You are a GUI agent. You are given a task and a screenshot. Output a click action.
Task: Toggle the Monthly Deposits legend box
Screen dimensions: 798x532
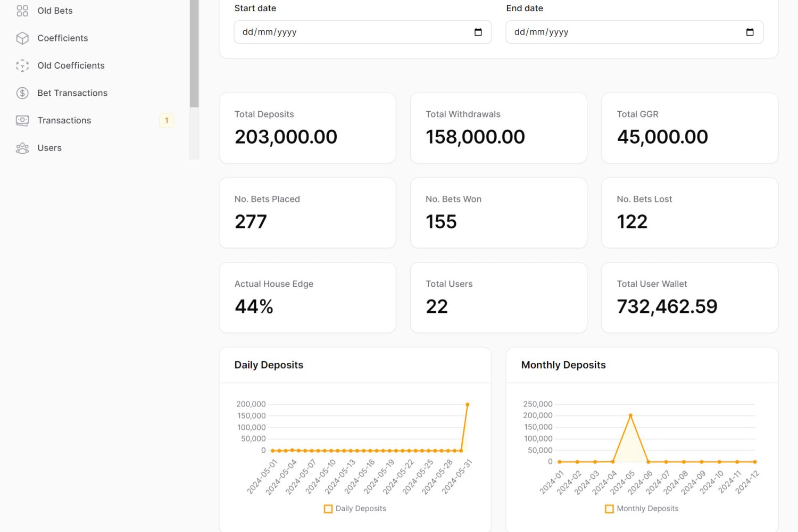pos(609,509)
